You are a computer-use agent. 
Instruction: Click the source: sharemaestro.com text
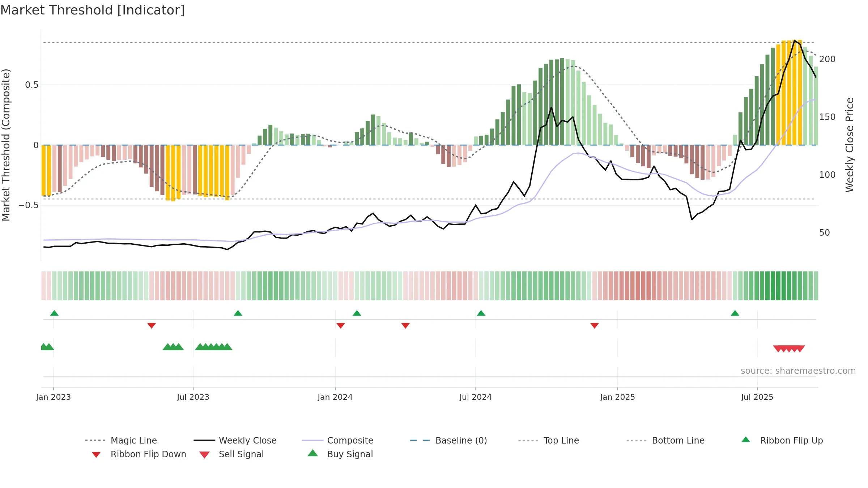[x=798, y=371]
